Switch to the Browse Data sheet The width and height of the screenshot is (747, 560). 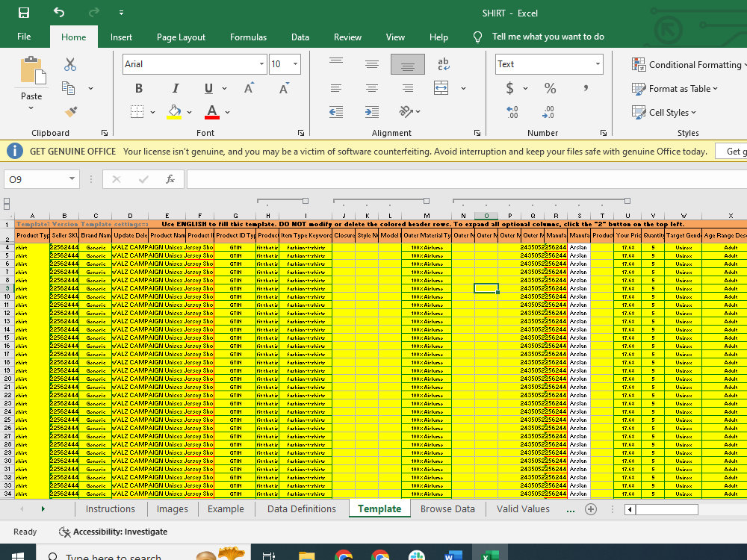click(447, 509)
